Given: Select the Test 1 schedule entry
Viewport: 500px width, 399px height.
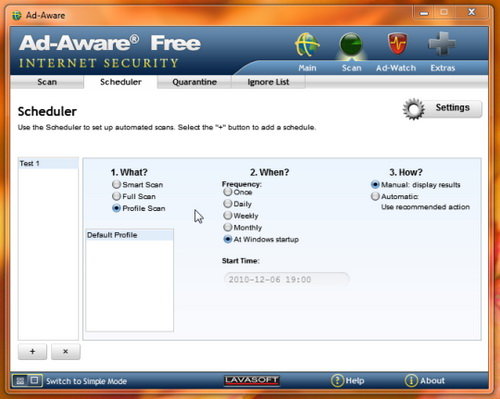Looking at the screenshot, I should coord(48,163).
